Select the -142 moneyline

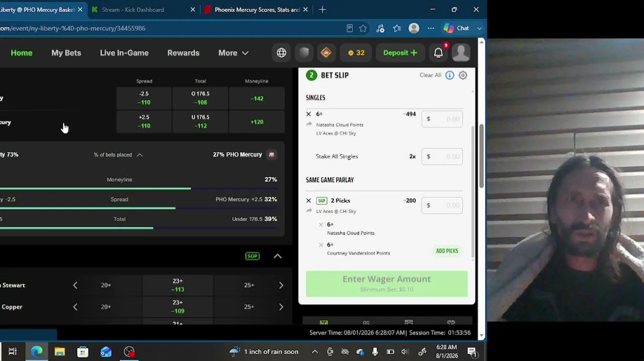257,98
